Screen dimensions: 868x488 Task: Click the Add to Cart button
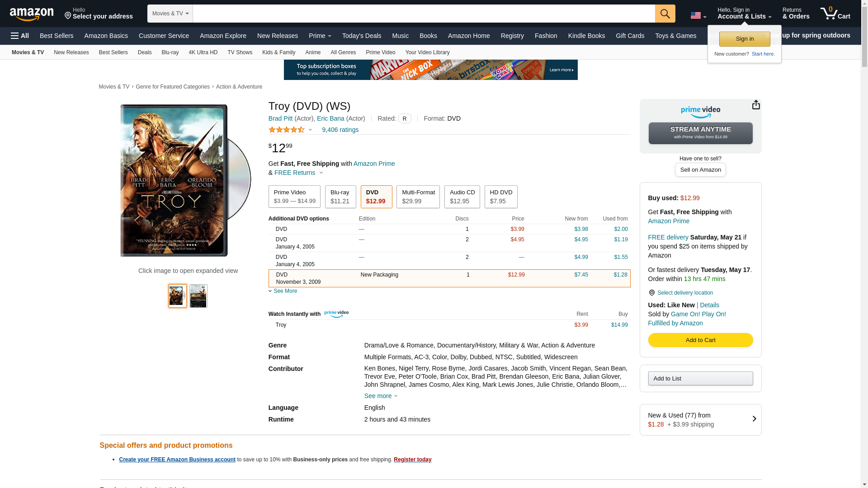pos(700,340)
